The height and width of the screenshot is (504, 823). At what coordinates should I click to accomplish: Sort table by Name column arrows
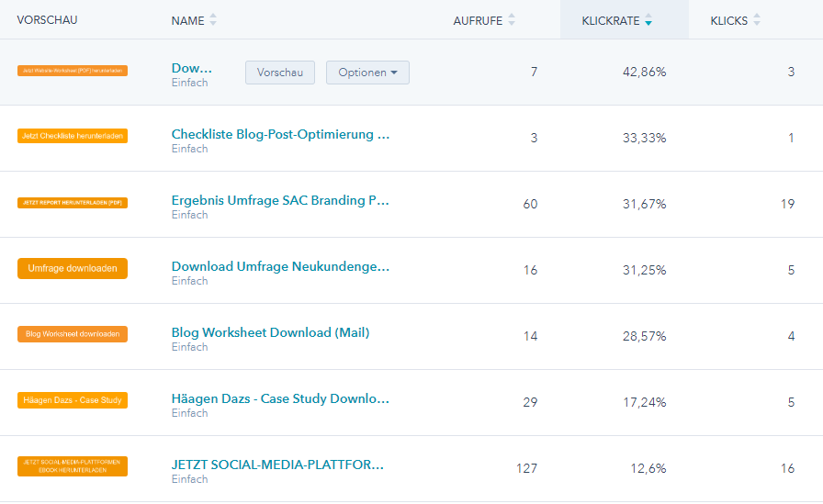(x=213, y=20)
